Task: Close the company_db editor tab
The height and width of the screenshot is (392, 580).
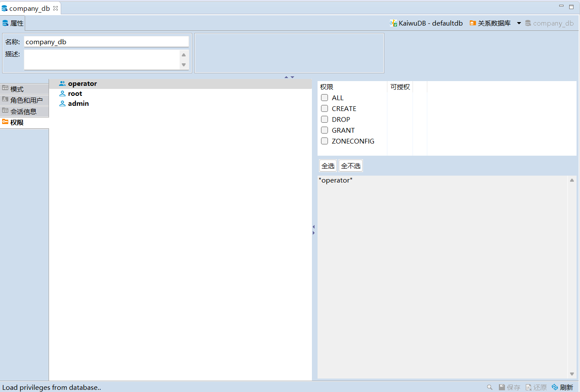Action: pyautogui.click(x=56, y=8)
